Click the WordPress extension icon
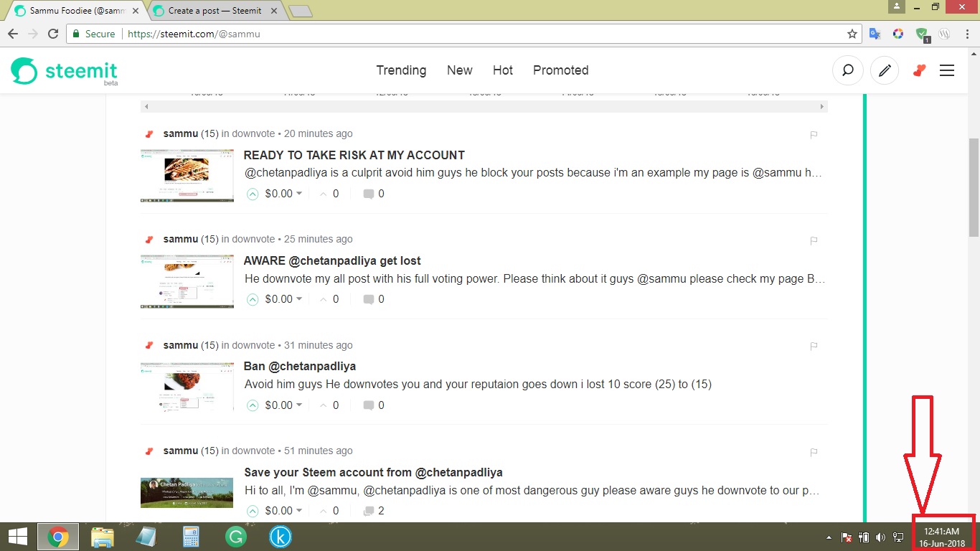The image size is (980, 551). tap(945, 34)
